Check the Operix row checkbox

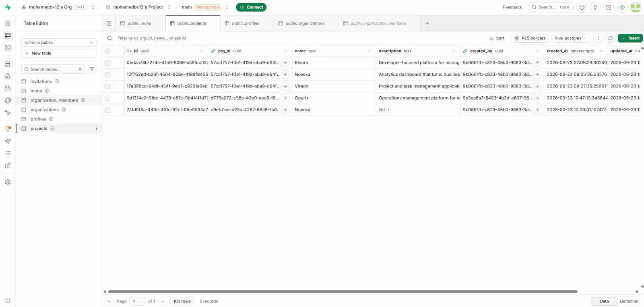pos(107,98)
